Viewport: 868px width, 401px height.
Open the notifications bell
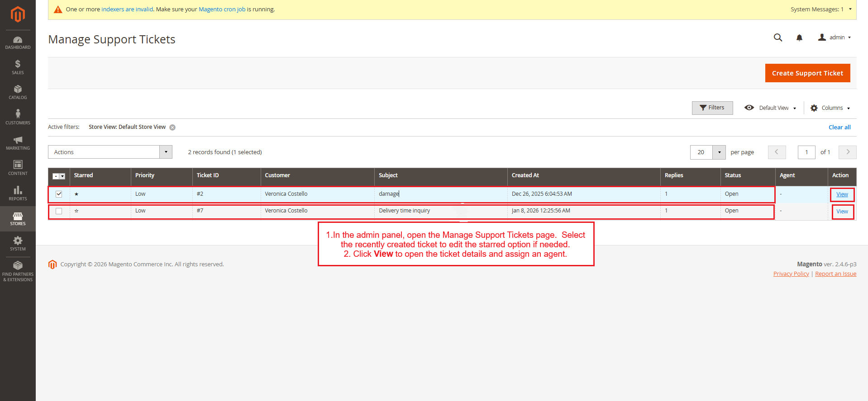tap(799, 38)
